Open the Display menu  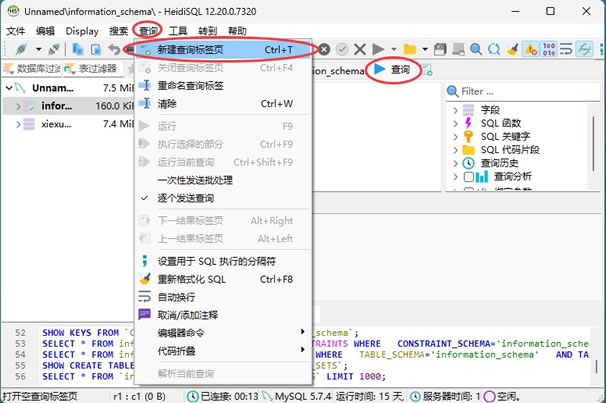coord(82,31)
